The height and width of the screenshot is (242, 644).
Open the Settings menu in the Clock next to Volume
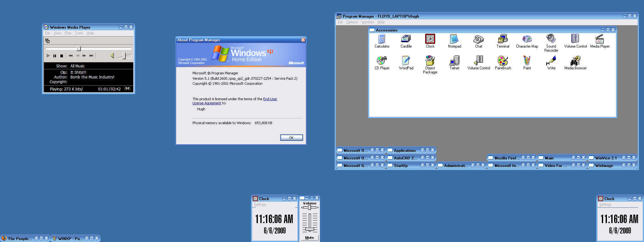tap(260, 205)
